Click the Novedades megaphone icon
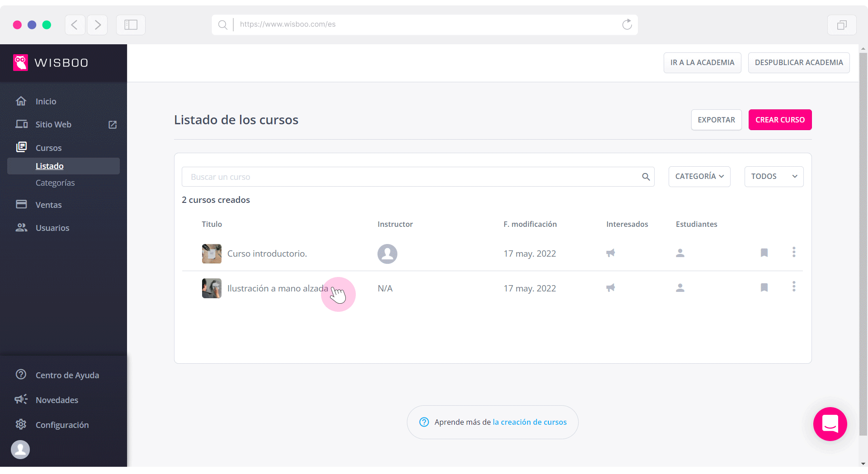This screenshot has height=474, width=868. pyautogui.click(x=21, y=399)
